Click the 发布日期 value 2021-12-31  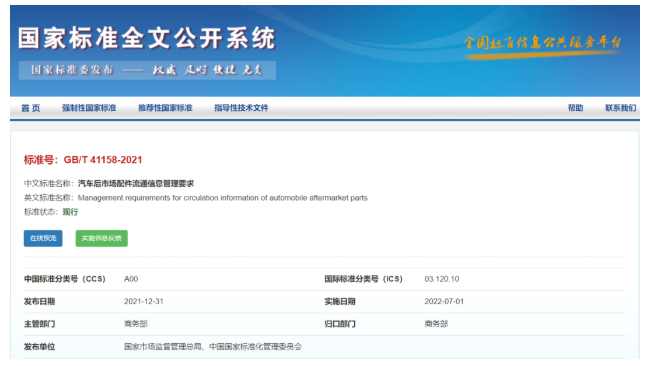[144, 302]
